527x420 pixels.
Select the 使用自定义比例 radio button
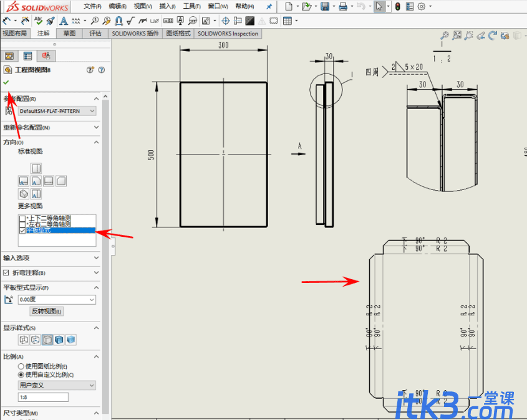(21, 375)
